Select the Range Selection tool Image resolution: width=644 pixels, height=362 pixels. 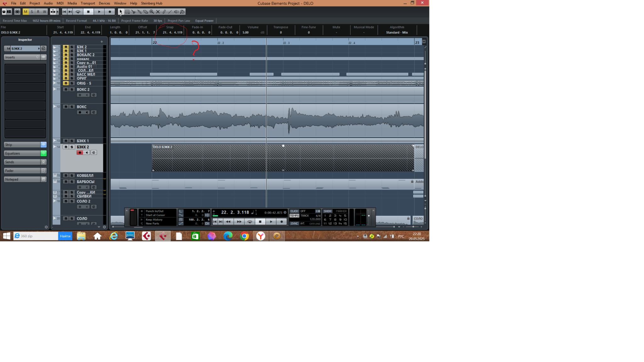pyautogui.click(x=127, y=12)
